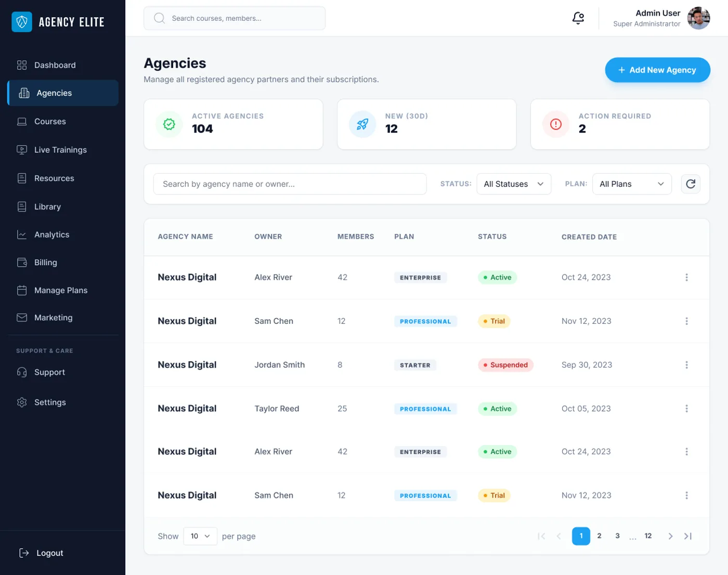Click the refresh icon next to filters

691,184
